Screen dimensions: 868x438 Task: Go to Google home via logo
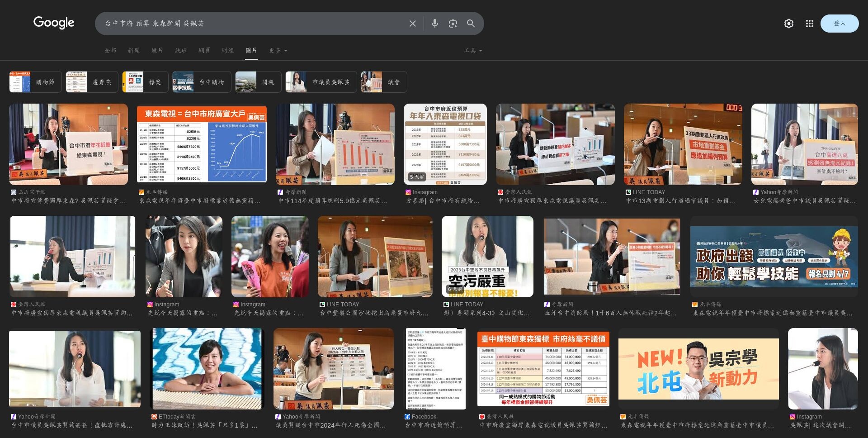click(54, 23)
